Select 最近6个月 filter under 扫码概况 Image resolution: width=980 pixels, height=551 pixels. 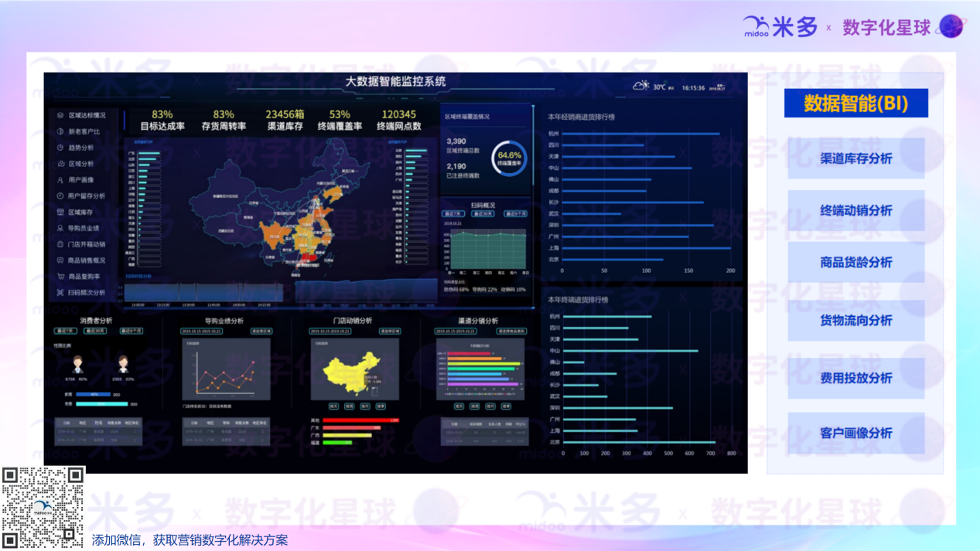pyautogui.click(x=516, y=214)
